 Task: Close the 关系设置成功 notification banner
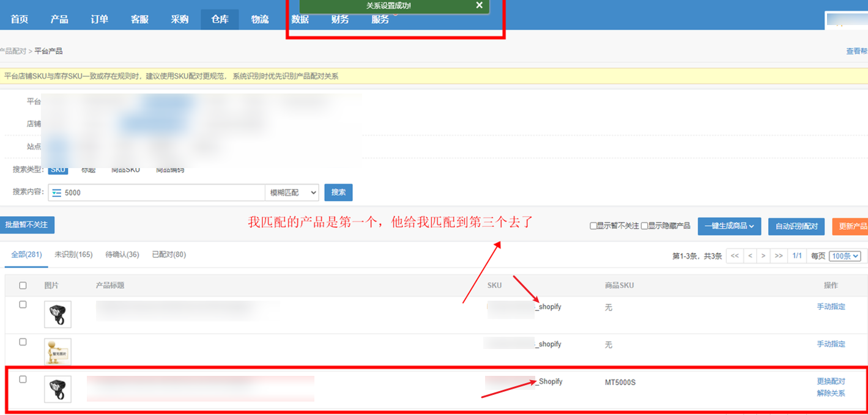[479, 6]
